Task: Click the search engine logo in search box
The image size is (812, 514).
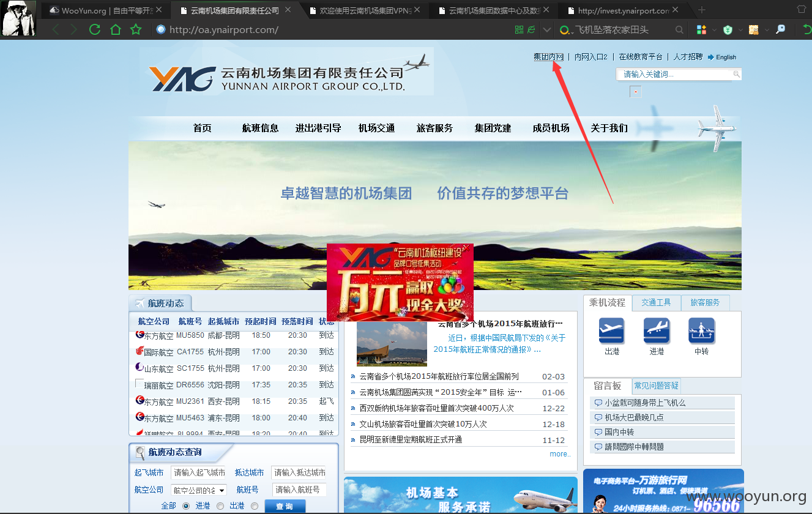Action: click(x=565, y=30)
